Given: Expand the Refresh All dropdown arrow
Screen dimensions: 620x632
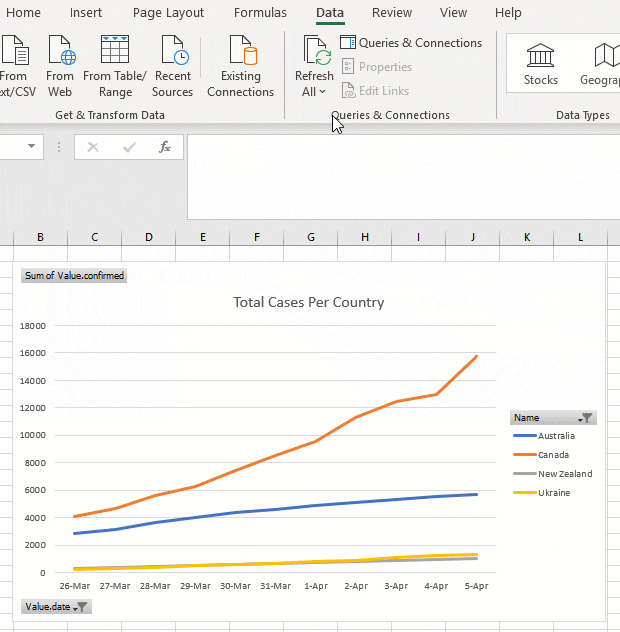Looking at the screenshot, I should point(322,92).
